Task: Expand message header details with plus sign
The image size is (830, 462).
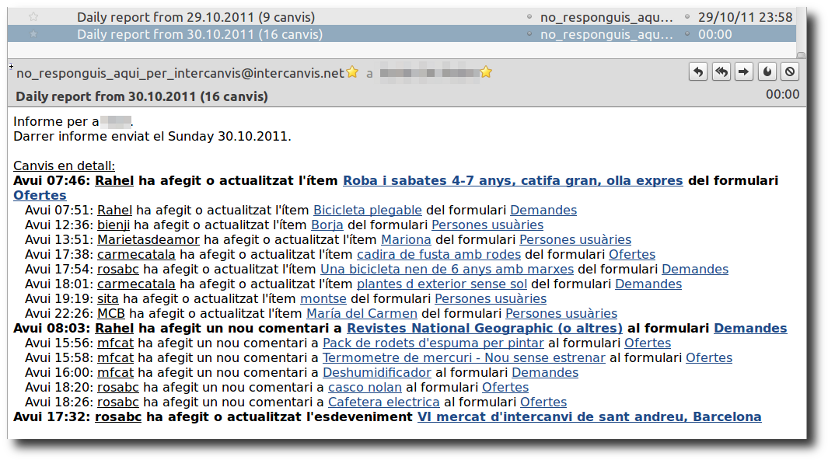Action: (10, 66)
